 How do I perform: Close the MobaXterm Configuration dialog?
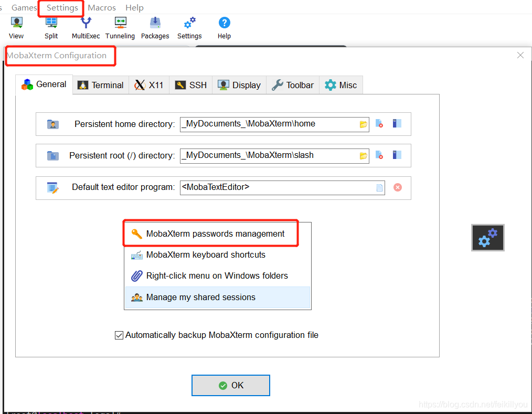point(520,55)
